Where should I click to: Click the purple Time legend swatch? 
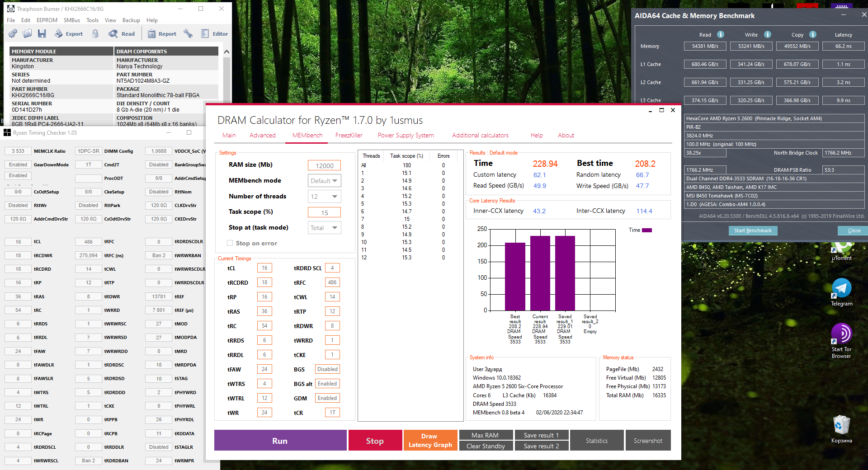click(x=647, y=230)
